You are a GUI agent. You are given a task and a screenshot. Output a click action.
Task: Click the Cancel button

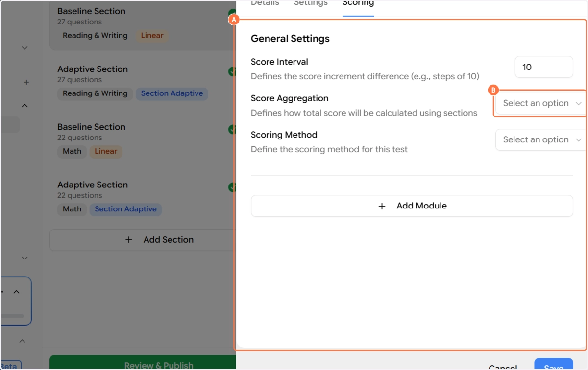[x=503, y=366]
